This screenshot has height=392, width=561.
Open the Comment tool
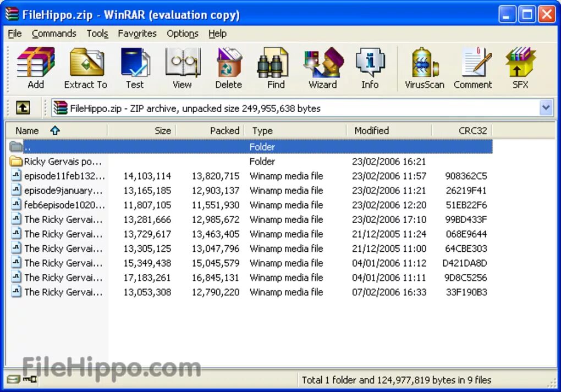[x=473, y=68]
